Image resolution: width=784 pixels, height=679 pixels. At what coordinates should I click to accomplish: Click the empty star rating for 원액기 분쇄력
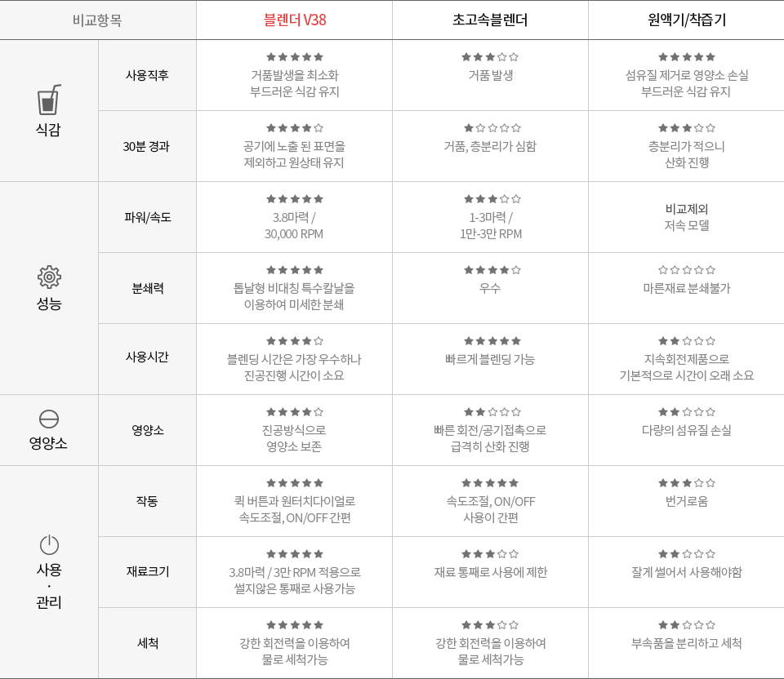(x=687, y=270)
